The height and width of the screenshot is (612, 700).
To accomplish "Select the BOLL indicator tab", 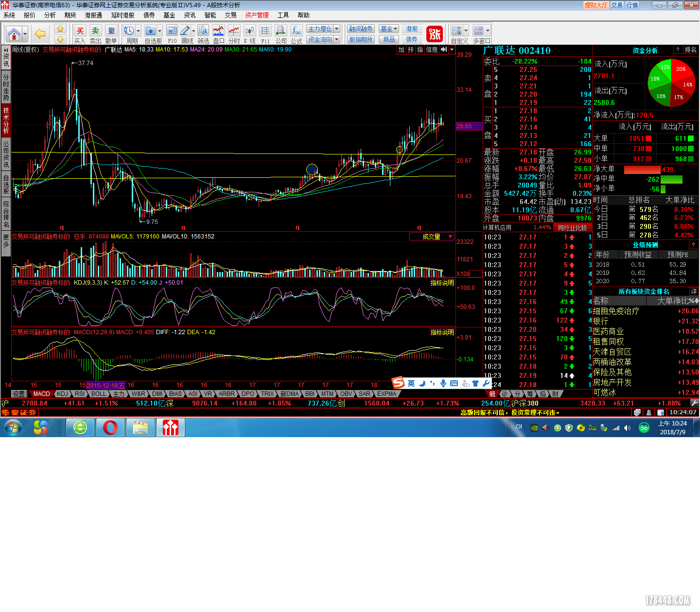I will (99, 394).
